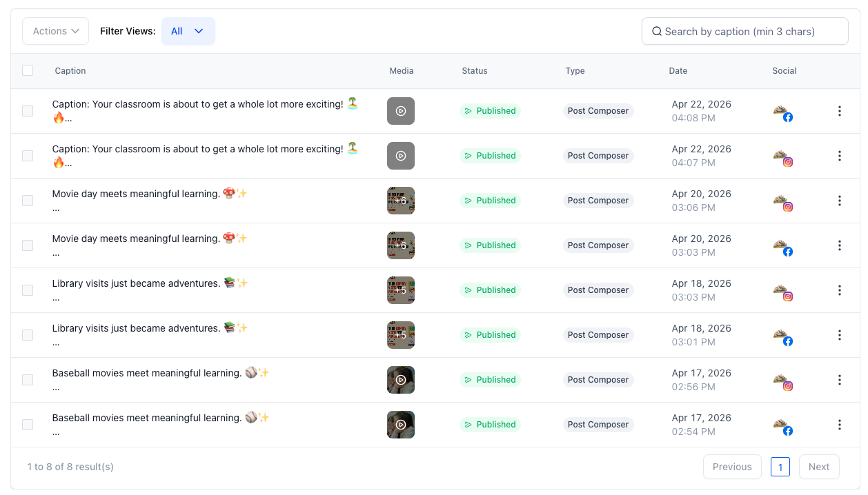Select checkbox for Apr 20 03:06 PM Movie day post
Screen dimensions: 868x495
pyautogui.click(x=28, y=201)
